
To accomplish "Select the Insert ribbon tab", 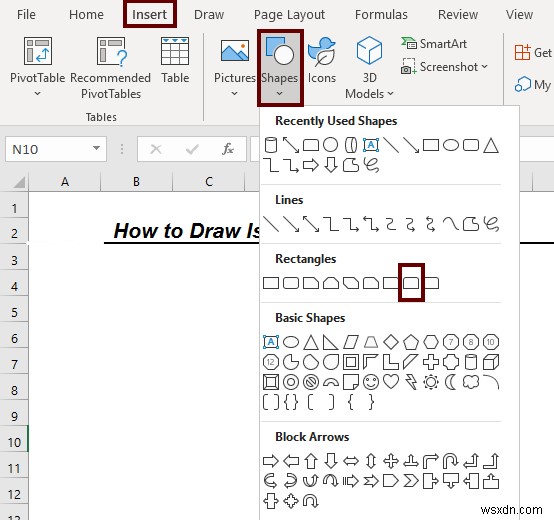I will pos(149,14).
